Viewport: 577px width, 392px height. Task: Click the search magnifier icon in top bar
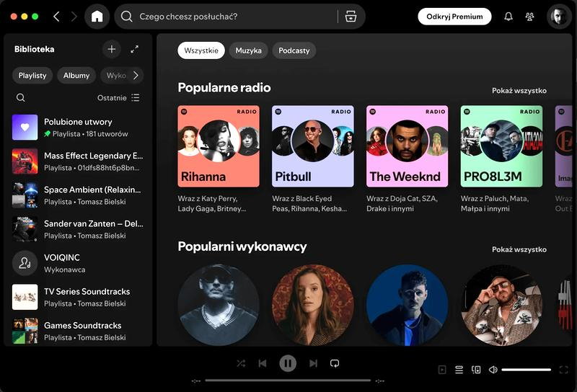tap(127, 17)
